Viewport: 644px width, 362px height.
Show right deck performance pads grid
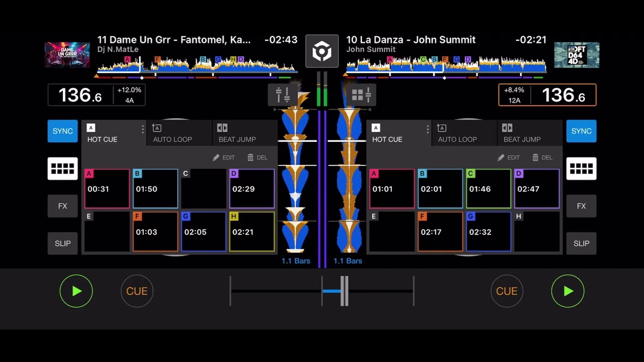pyautogui.click(x=581, y=168)
